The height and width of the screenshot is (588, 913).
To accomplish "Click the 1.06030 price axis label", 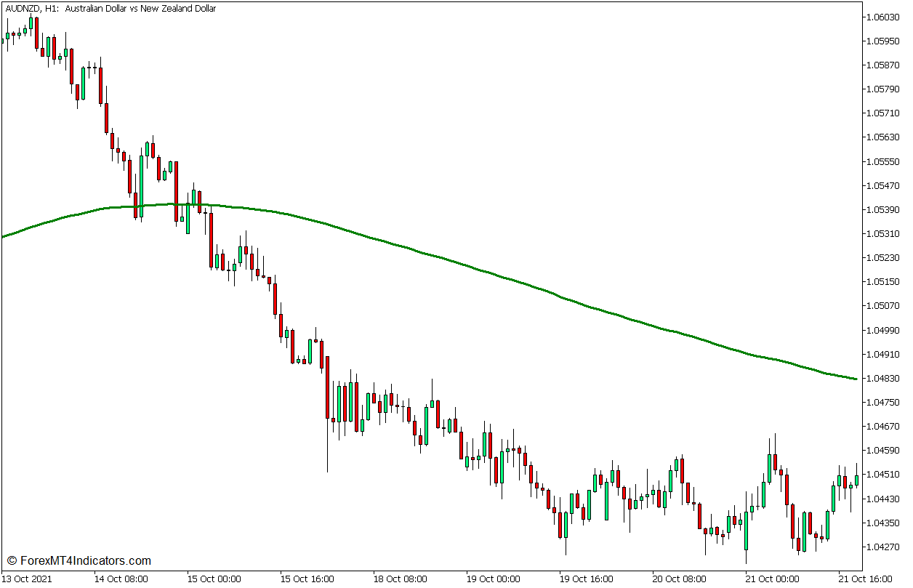I will click(883, 17).
